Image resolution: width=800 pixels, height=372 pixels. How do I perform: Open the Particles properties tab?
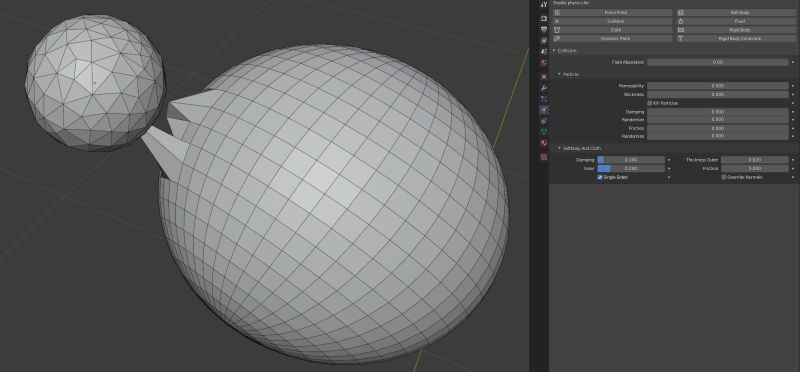[x=544, y=99]
